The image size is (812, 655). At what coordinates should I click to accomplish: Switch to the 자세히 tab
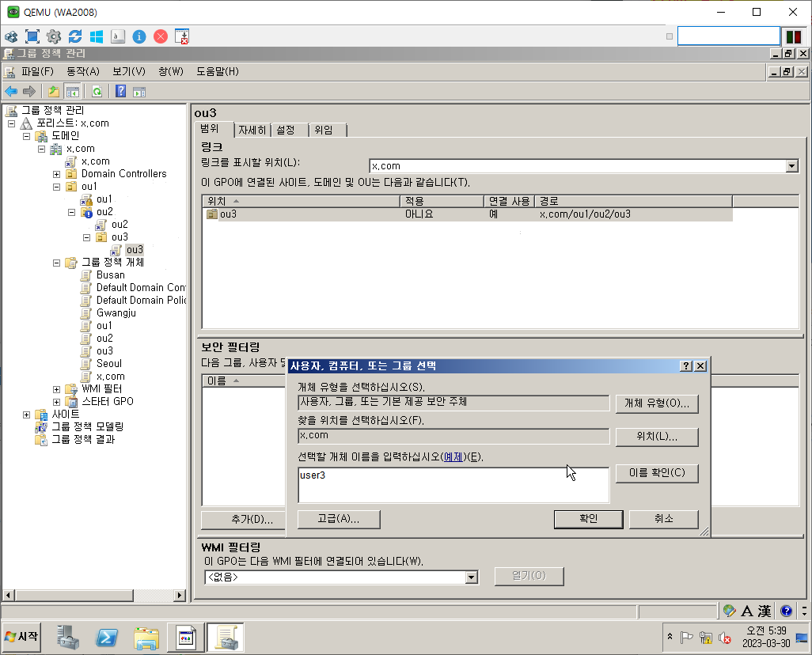pos(252,130)
